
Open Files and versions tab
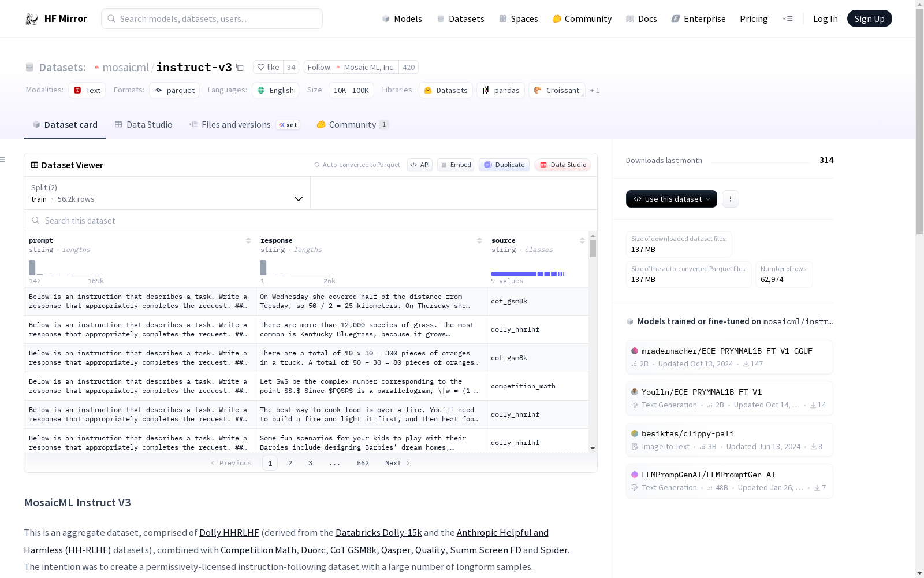[x=244, y=125]
